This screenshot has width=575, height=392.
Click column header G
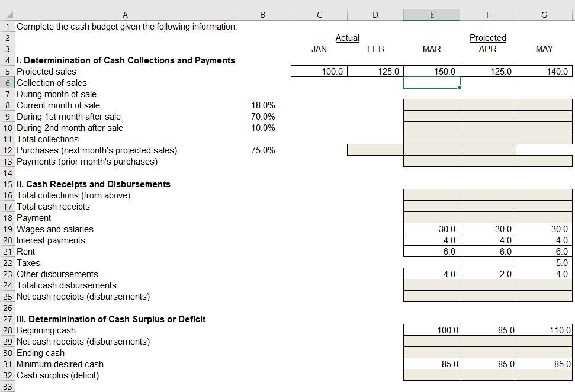click(543, 14)
